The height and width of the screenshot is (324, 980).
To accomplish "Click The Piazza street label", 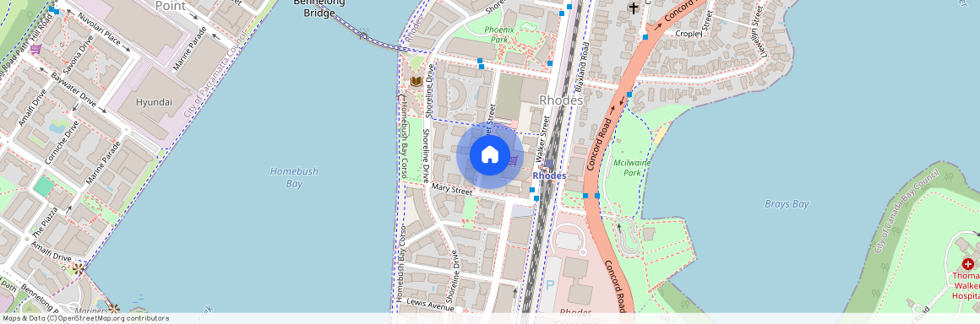I will pyautogui.click(x=45, y=222).
